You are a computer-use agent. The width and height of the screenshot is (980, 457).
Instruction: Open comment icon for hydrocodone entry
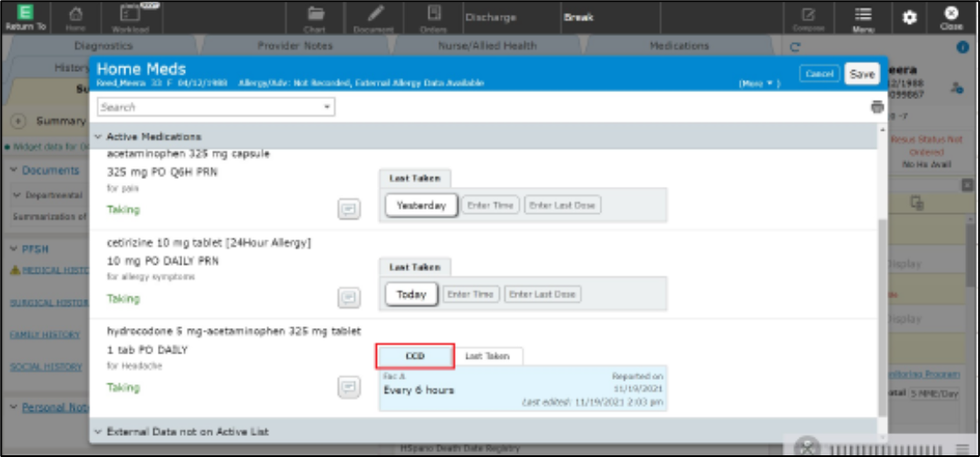click(x=349, y=386)
